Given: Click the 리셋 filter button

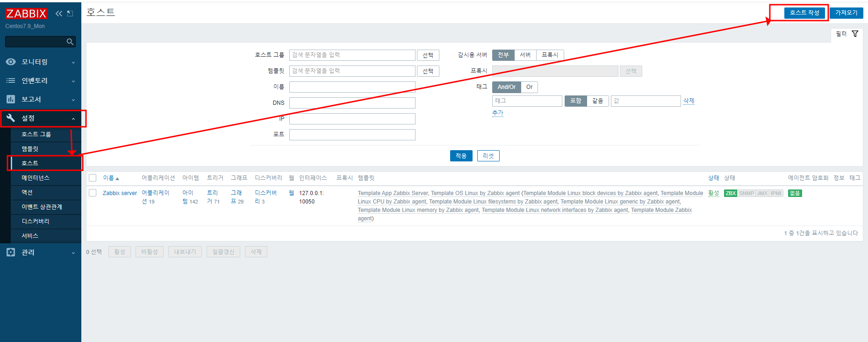Looking at the screenshot, I should (x=488, y=156).
